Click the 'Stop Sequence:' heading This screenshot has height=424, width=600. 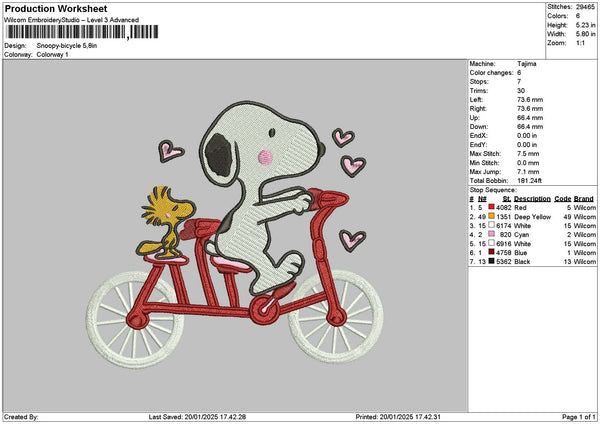click(x=493, y=190)
